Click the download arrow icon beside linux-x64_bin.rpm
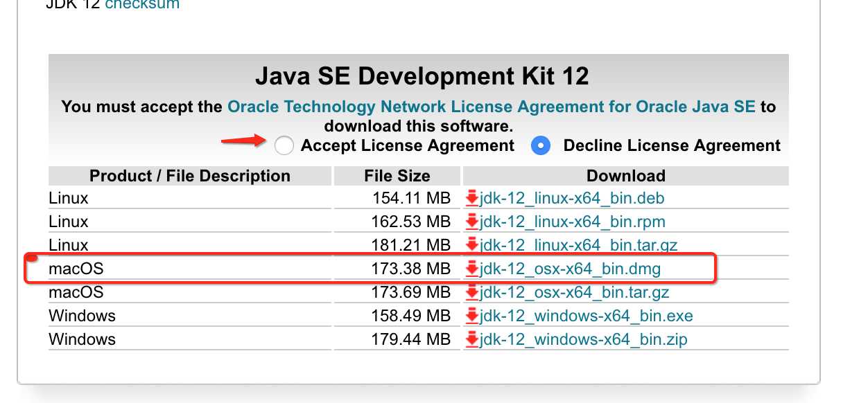This screenshot has height=403, width=868. [x=472, y=222]
